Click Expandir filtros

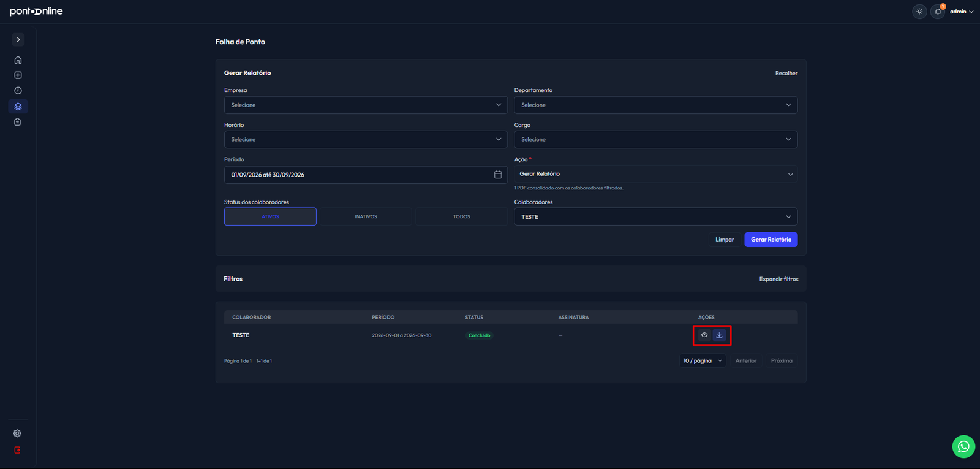click(778, 279)
